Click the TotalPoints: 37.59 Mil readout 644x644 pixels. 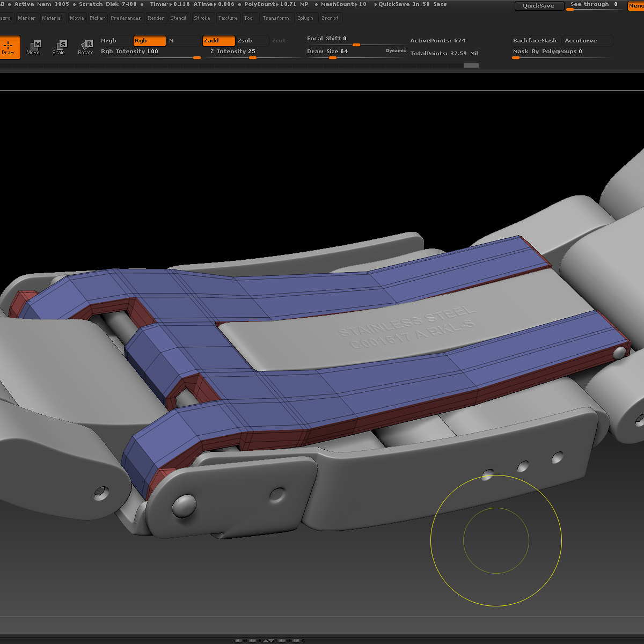[x=444, y=54]
